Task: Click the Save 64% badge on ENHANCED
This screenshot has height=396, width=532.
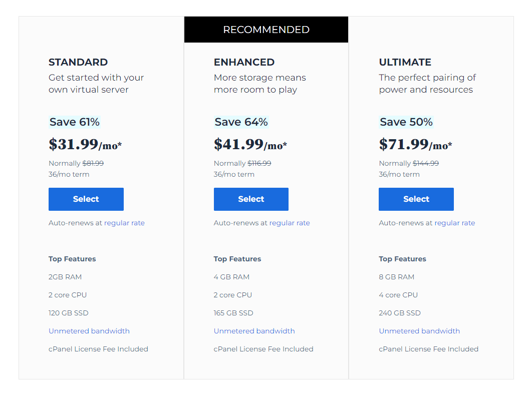Action: (x=239, y=122)
